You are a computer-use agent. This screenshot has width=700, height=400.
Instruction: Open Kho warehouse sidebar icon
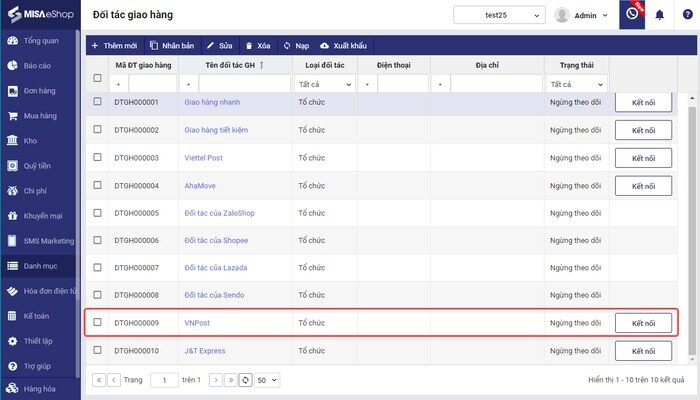tap(11, 141)
